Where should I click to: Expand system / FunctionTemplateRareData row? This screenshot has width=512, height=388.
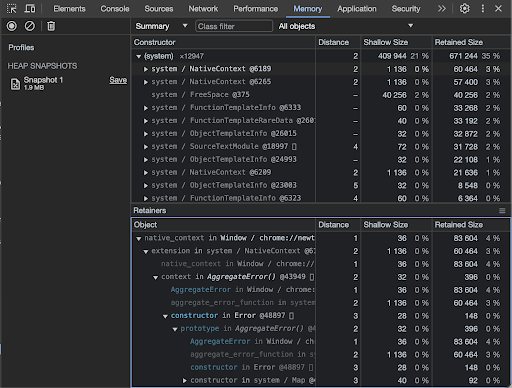(146, 121)
